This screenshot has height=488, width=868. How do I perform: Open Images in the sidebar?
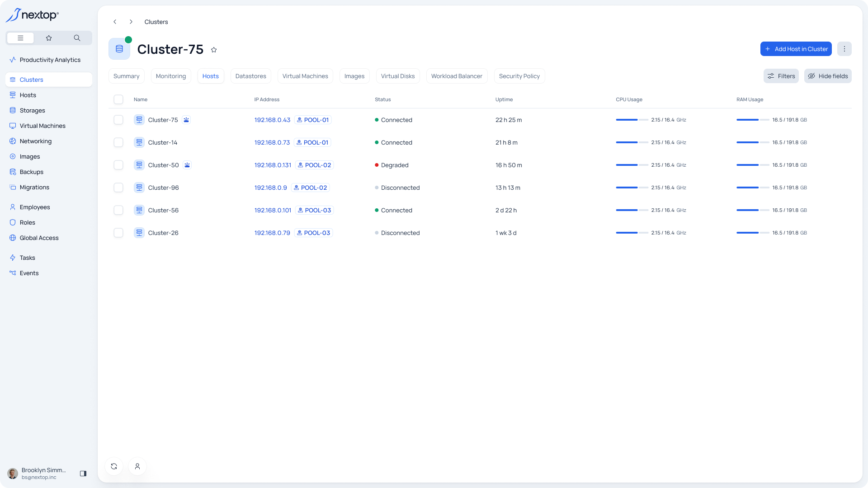coord(49,156)
